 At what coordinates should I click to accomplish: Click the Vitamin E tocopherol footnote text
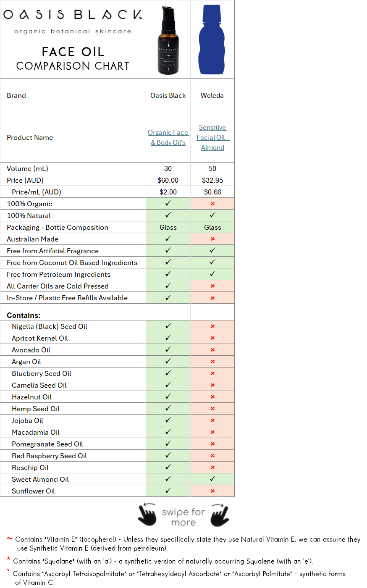click(188, 543)
